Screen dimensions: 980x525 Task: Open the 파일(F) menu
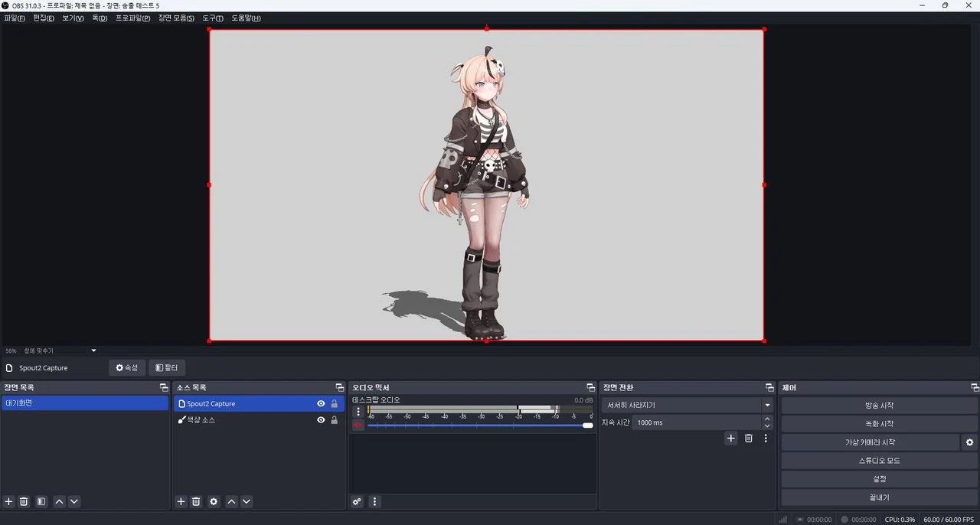click(x=15, y=18)
